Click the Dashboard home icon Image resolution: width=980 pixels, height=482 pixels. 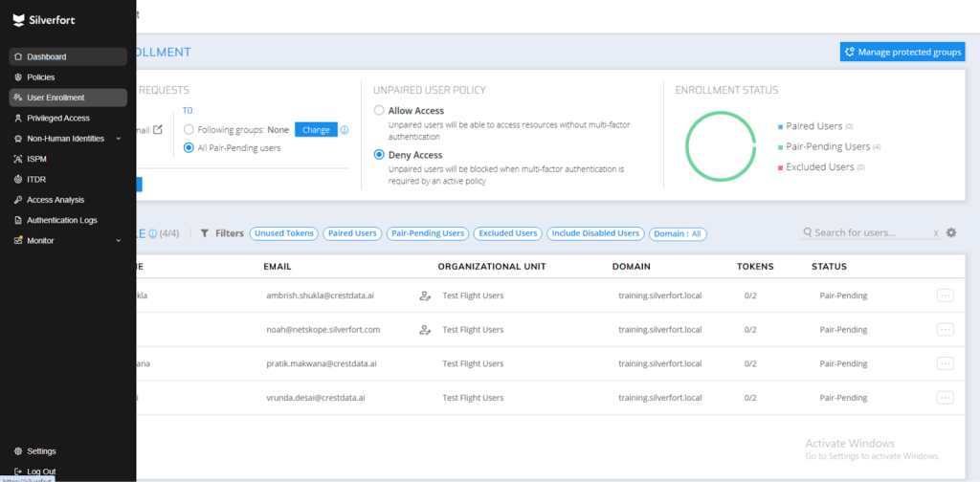click(x=18, y=56)
